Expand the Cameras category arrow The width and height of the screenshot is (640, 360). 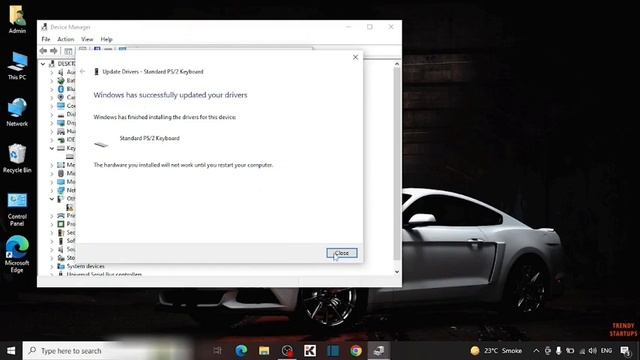tap(52, 98)
